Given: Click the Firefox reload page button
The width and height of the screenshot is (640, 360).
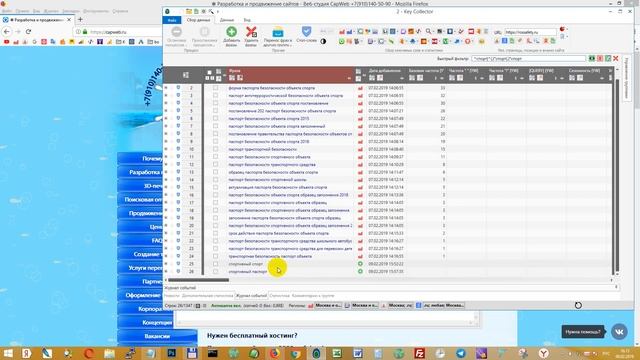Looking at the screenshot, I should [x=28, y=31].
